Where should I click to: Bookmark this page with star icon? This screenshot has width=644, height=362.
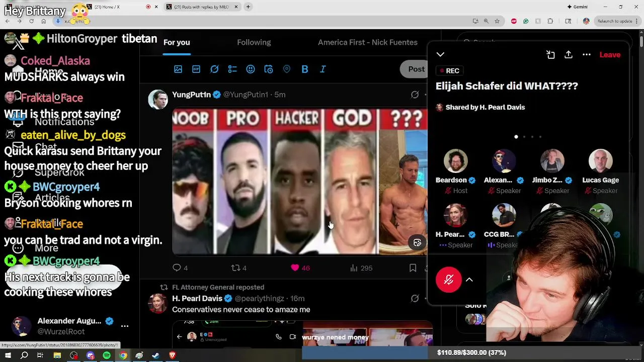click(497, 21)
